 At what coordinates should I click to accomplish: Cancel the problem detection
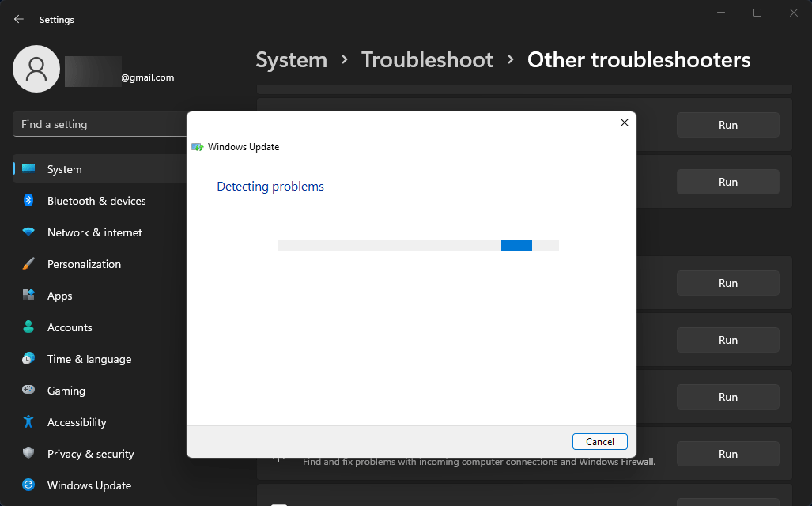pyautogui.click(x=599, y=442)
